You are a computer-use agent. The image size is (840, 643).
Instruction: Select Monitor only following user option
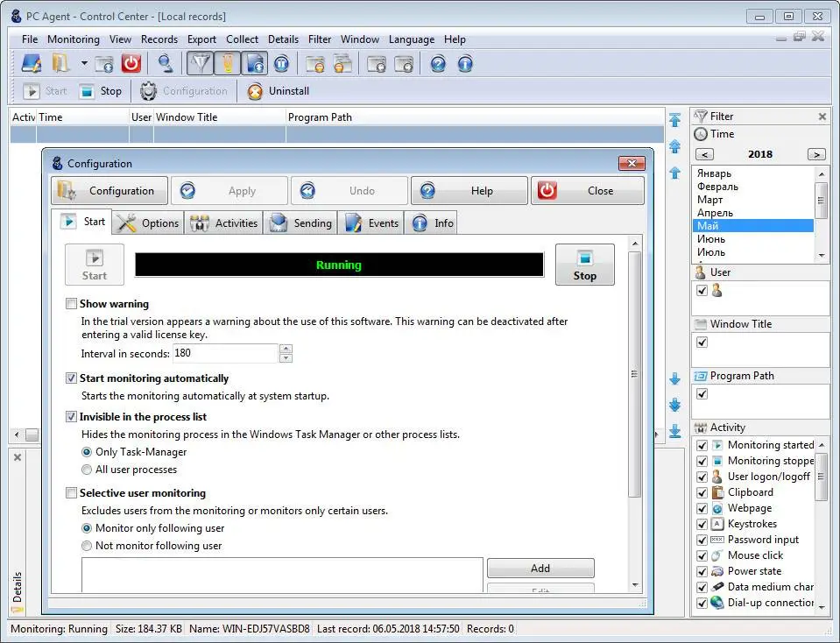pos(87,528)
